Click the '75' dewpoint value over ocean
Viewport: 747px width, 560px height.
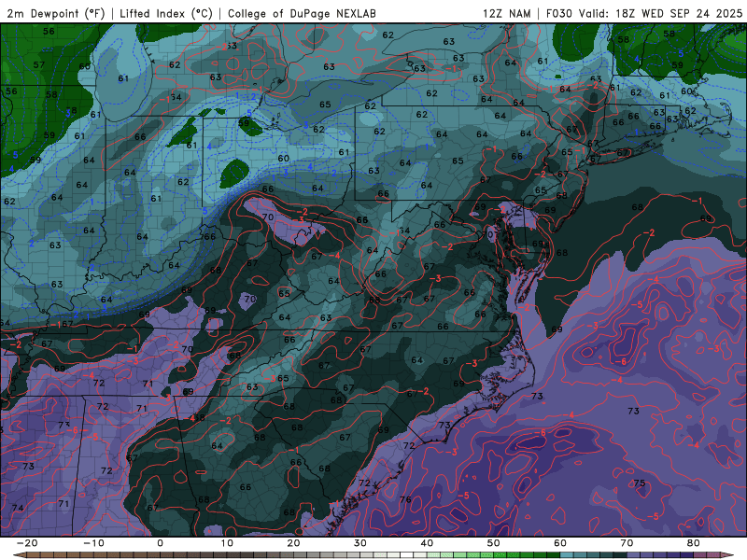[x=640, y=483]
